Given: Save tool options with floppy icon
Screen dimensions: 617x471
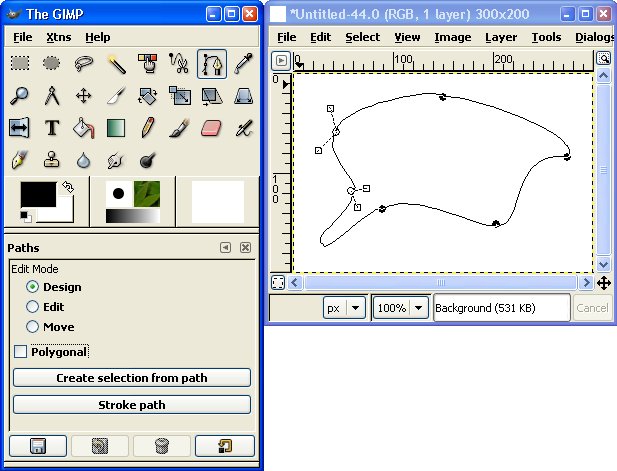Looking at the screenshot, I should tap(38, 446).
